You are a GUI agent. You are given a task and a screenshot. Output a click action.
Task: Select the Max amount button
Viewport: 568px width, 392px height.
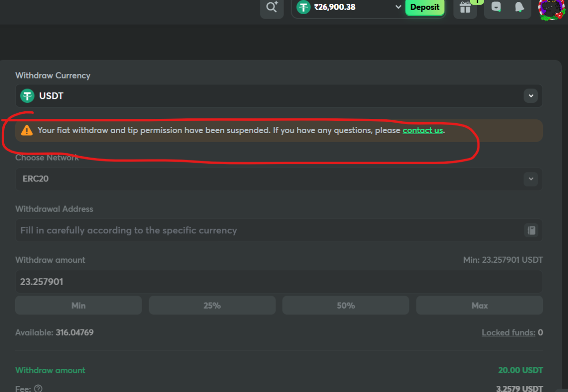479,305
